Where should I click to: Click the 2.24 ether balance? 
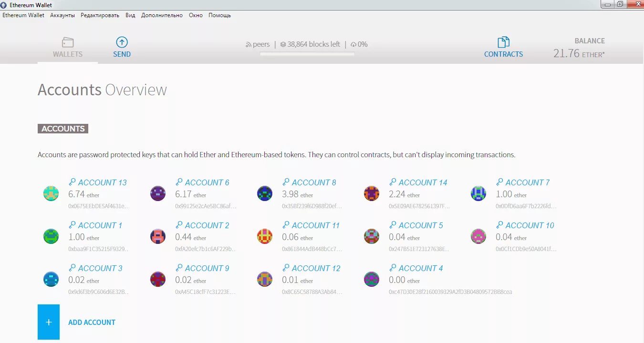click(x=405, y=194)
